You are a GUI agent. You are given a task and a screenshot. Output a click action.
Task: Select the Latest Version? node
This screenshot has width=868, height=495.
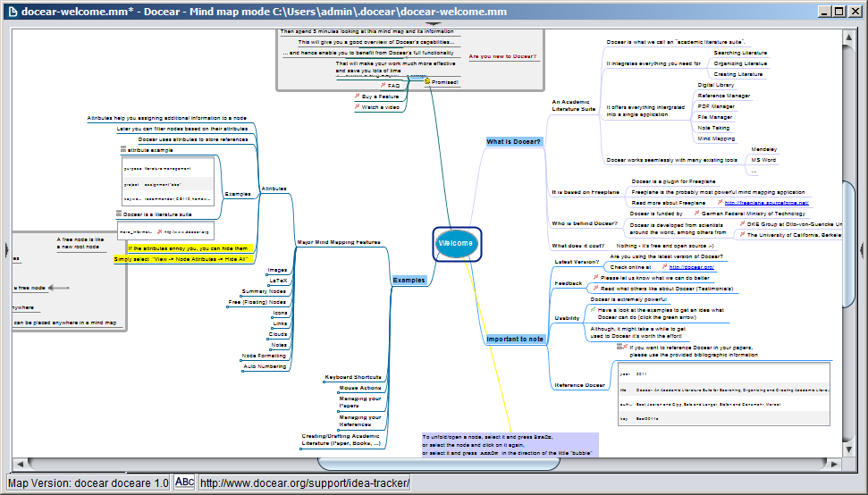[x=577, y=262]
